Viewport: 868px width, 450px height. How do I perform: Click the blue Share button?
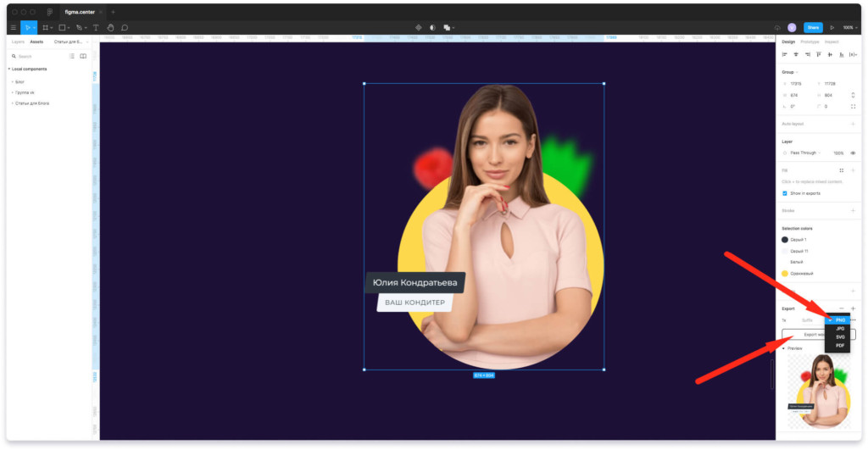tap(813, 27)
